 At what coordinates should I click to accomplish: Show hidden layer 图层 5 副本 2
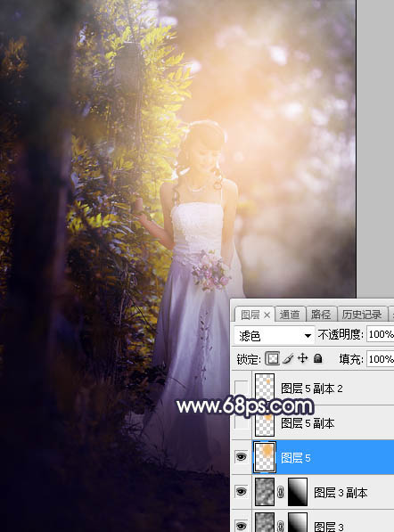pos(242,388)
